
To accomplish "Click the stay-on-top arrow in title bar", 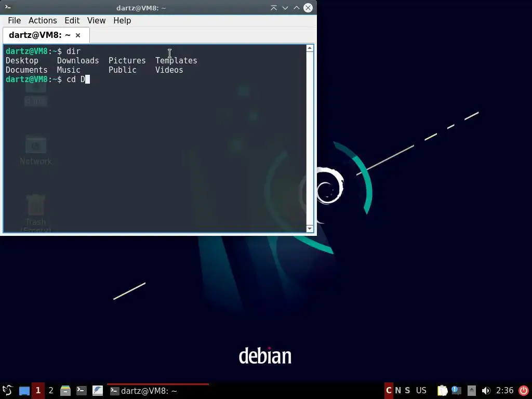I will (274, 8).
